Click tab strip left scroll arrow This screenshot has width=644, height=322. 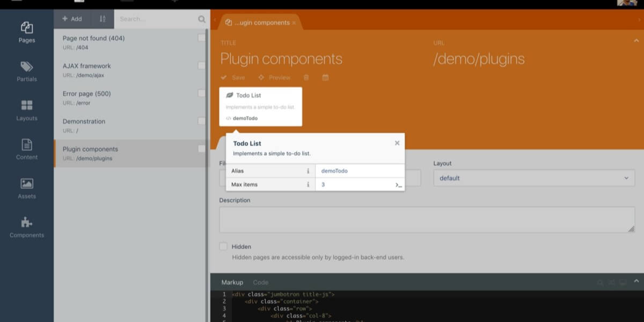coord(215,20)
